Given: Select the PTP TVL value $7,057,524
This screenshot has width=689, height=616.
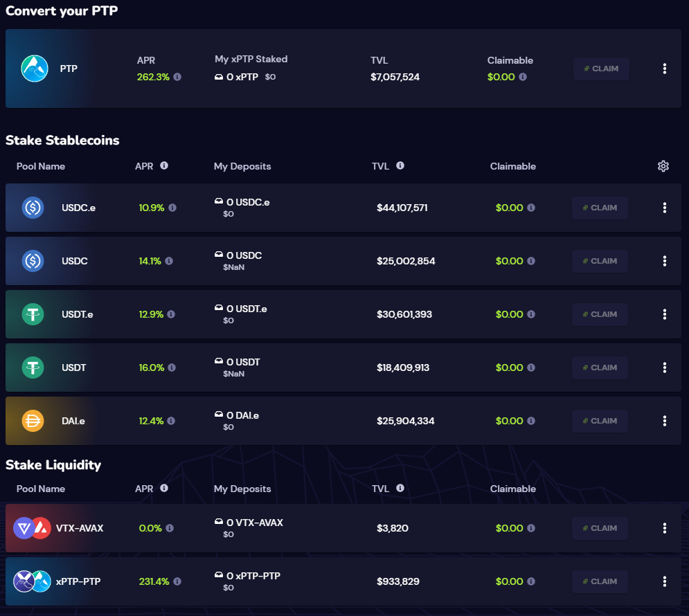Looking at the screenshot, I should [x=395, y=77].
